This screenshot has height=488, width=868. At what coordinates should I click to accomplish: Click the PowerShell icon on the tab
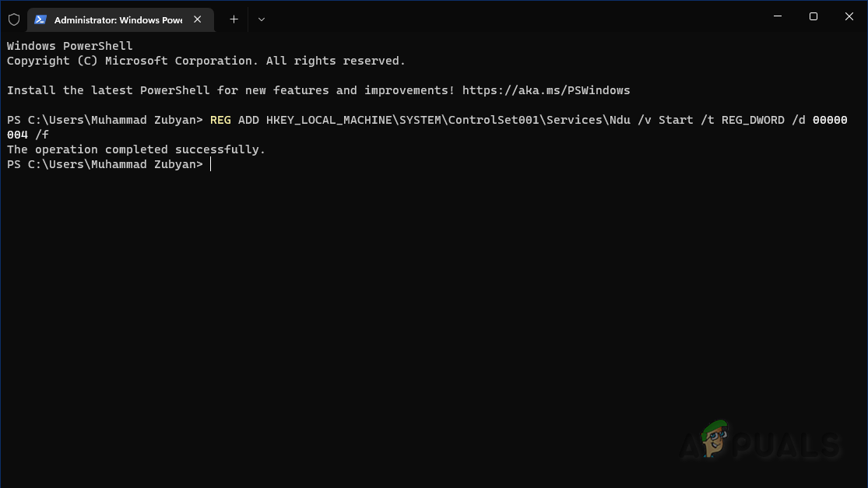(40, 19)
